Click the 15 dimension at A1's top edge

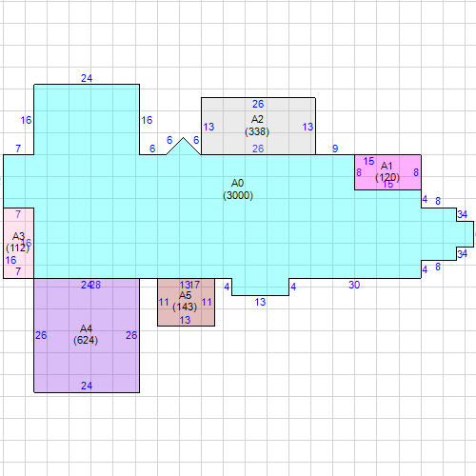coord(368,161)
